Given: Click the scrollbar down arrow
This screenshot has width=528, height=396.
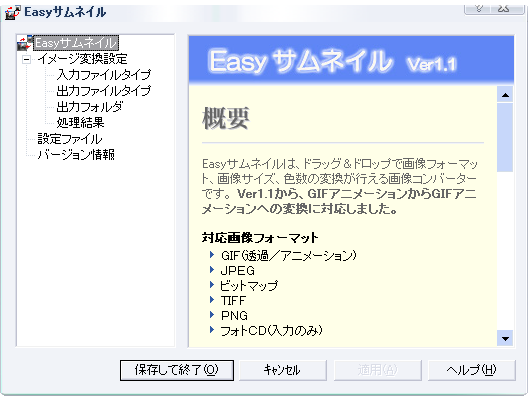Looking at the screenshot, I should tap(505, 338).
